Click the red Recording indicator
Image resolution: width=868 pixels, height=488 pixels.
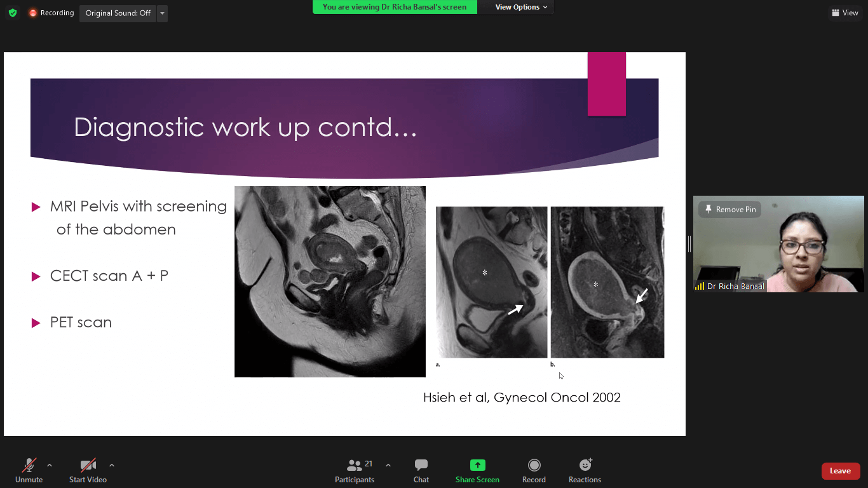(x=51, y=13)
